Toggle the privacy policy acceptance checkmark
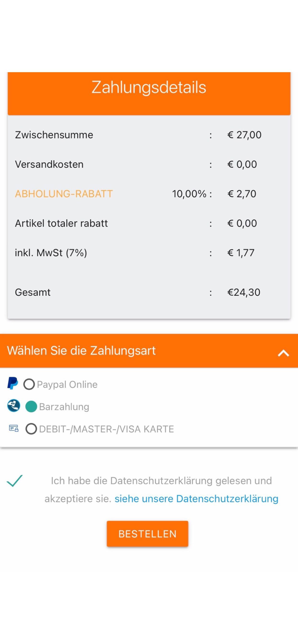 pos(15,481)
